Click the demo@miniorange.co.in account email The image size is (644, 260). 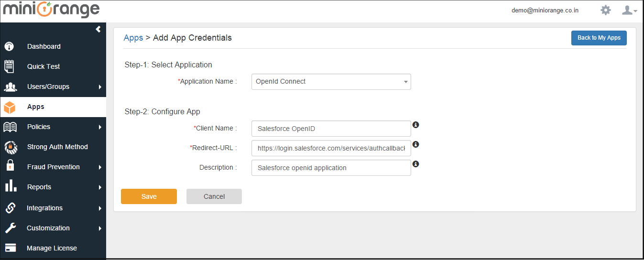[545, 10]
